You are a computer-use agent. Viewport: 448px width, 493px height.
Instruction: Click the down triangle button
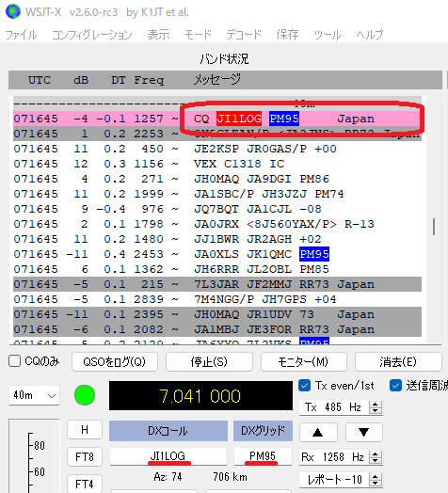pyautogui.click(x=364, y=433)
